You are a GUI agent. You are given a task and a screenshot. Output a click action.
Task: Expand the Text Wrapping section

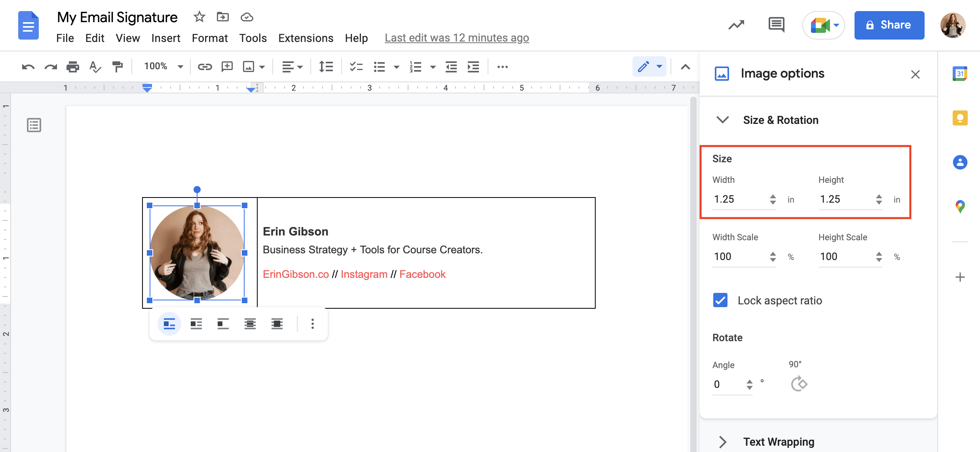(723, 442)
